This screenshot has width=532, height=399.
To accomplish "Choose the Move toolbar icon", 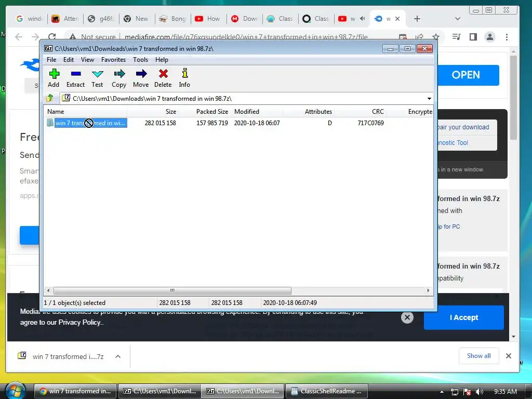I will [x=141, y=78].
